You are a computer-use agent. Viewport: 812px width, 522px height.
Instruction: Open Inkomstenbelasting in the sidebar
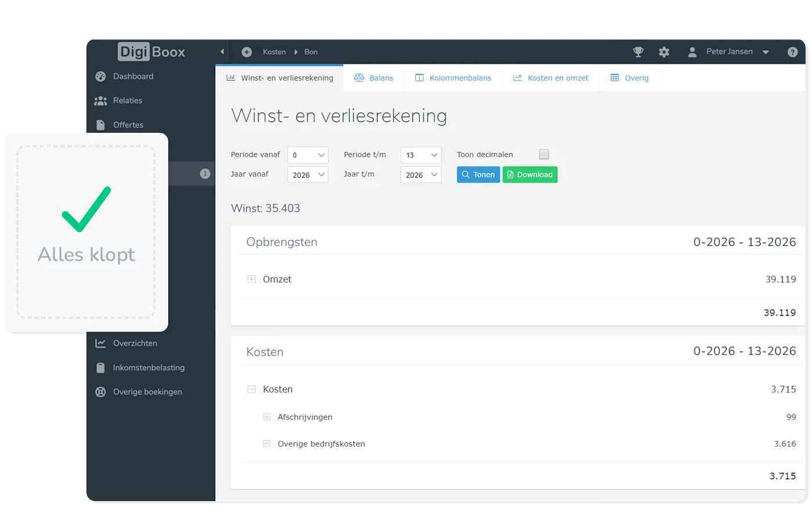point(148,368)
